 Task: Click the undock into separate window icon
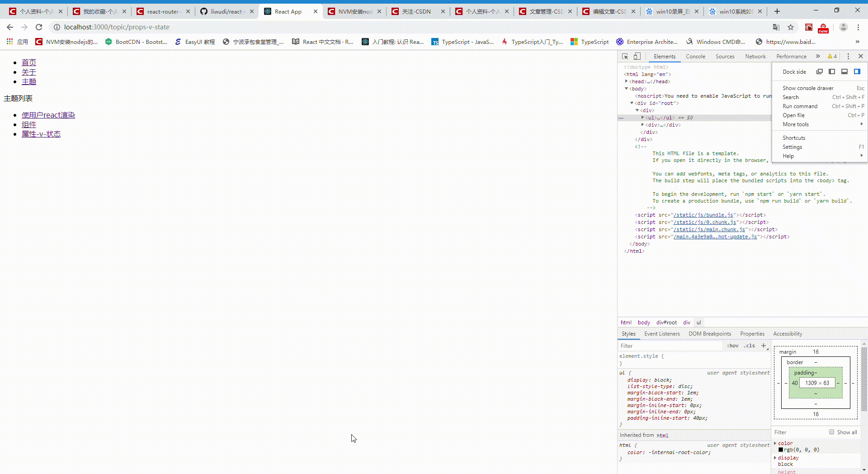(x=820, y=71)
